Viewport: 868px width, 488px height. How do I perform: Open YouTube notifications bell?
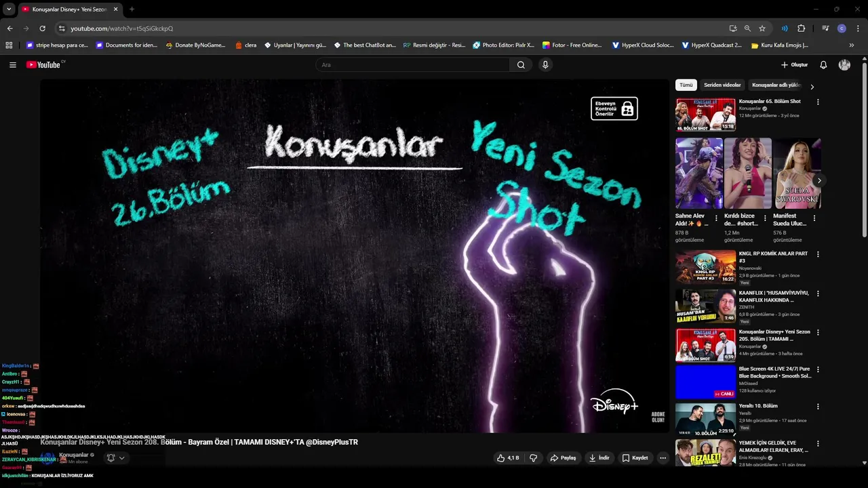[x=823, y=65]
